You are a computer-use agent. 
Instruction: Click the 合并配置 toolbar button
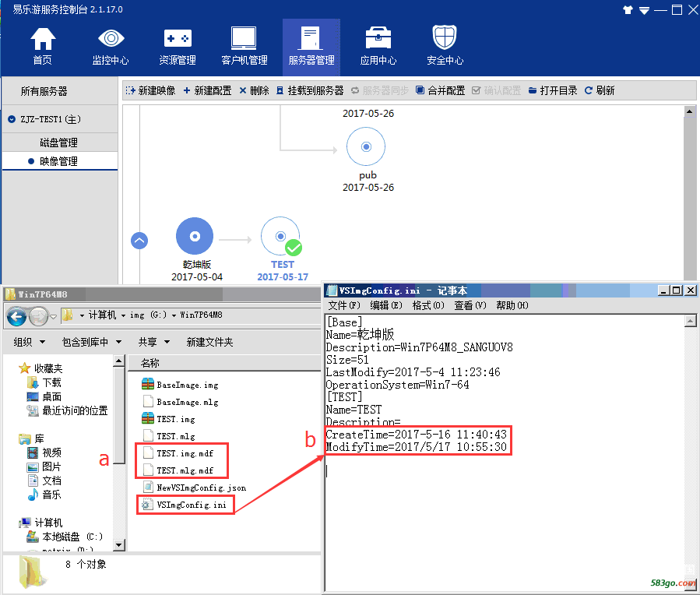(440, 90)
